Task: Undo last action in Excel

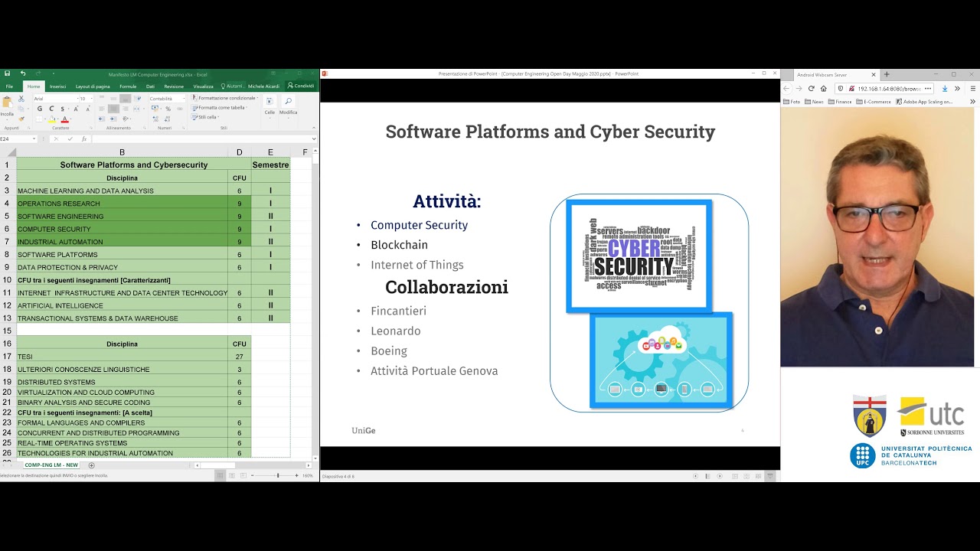Action: 23,73
